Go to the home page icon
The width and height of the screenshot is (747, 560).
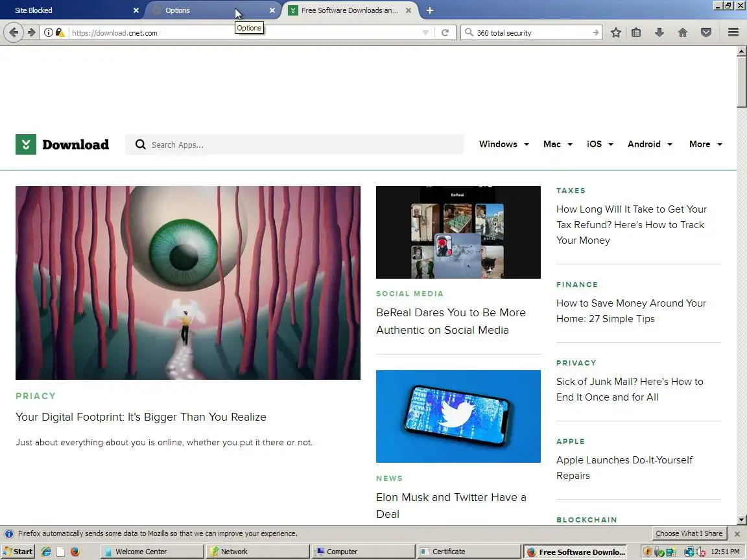click(683, 32)
